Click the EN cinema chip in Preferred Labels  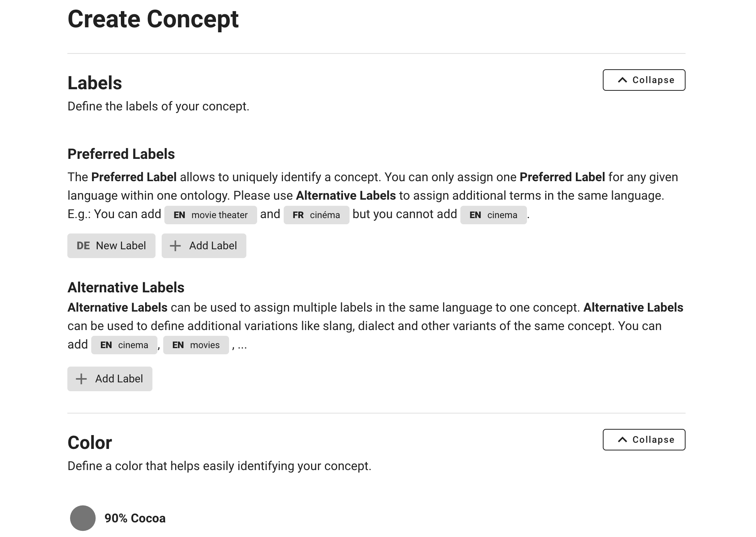click(493, 215)
